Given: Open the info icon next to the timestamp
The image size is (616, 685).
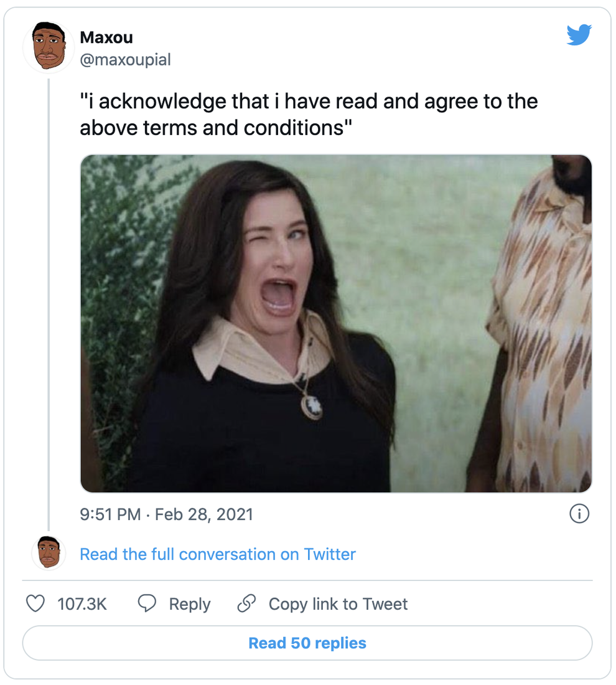Looking at the screenshot, I should (x=579, y=514).
